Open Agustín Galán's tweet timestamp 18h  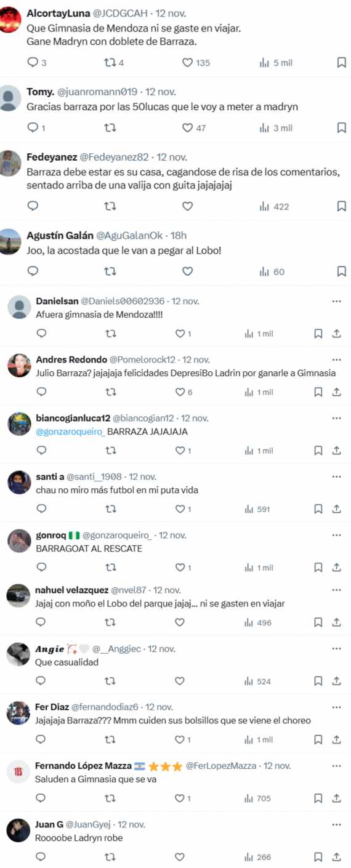point(179,235)
